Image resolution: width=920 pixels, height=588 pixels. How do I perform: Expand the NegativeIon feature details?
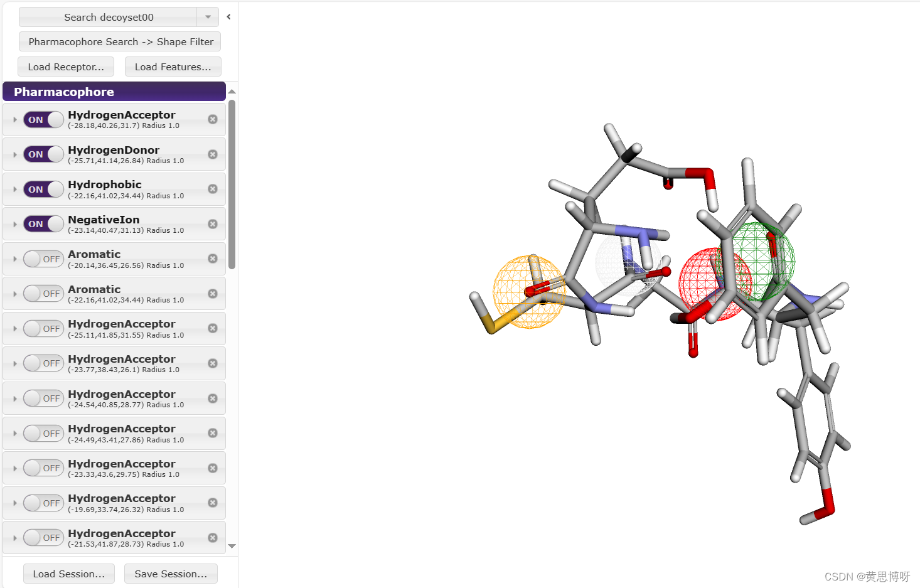point(14,224)
